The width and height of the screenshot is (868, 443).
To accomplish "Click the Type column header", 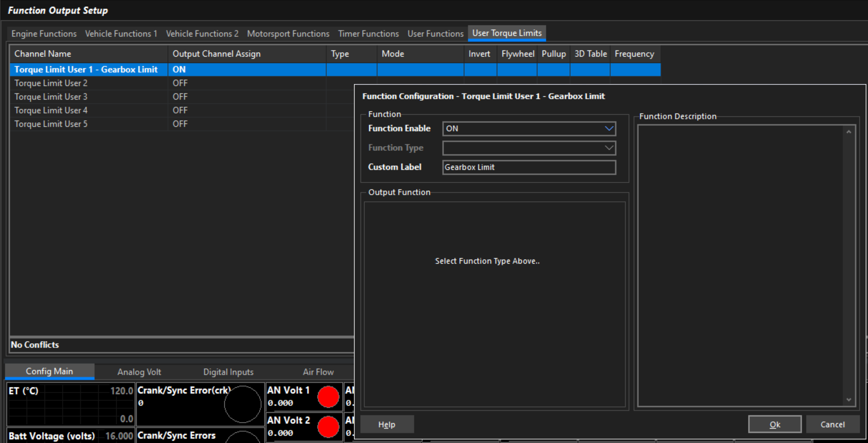I will point(351,54).
